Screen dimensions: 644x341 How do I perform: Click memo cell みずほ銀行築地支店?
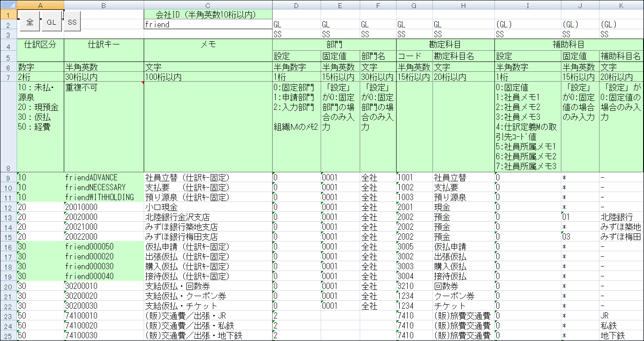[x=208, y=227]
